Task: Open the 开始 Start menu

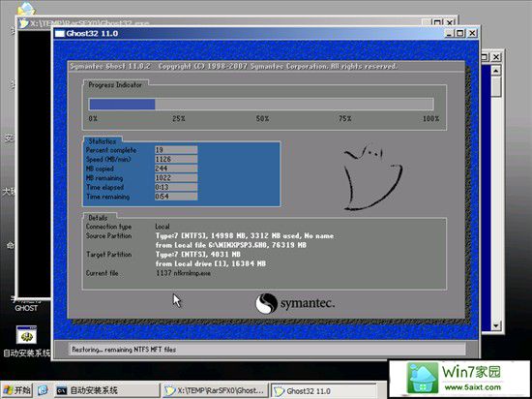Action: [x=17, y=390]
